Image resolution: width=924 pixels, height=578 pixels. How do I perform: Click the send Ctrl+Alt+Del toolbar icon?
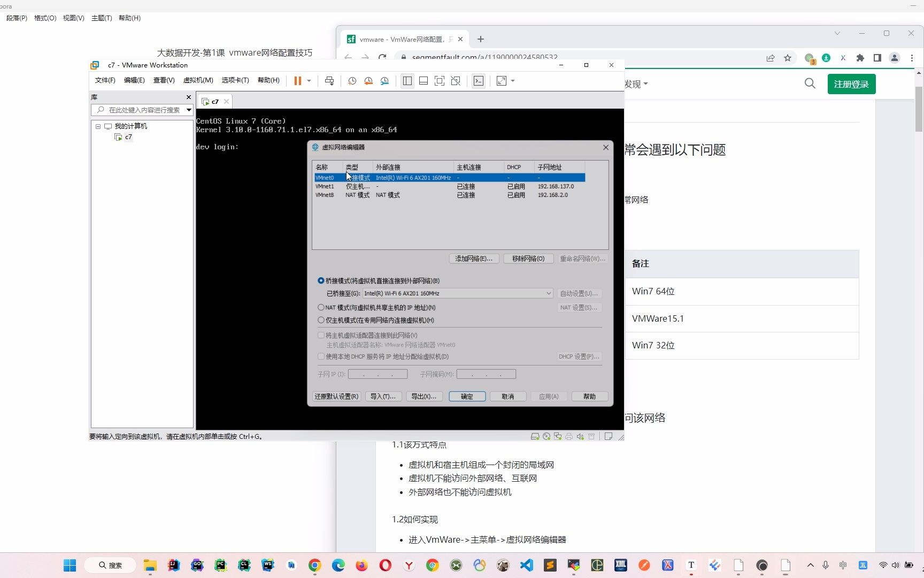(x=329, y=81)
